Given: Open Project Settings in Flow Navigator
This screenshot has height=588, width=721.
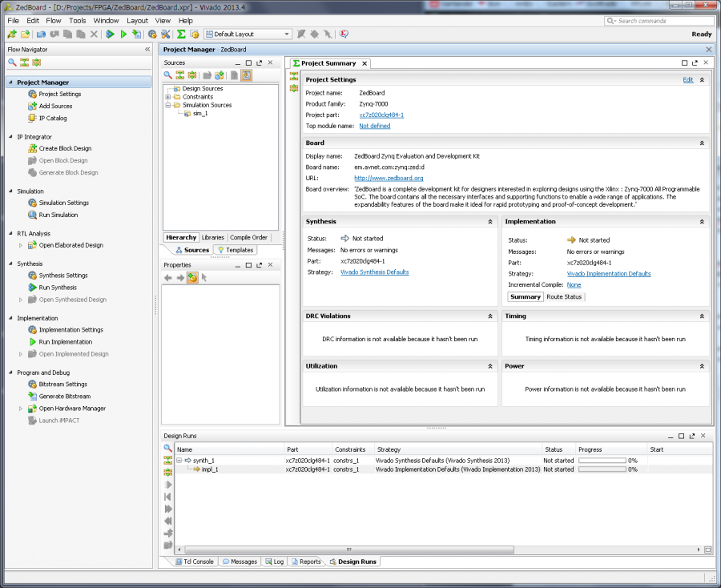Looking at the screenshot, I should (60, 94).
